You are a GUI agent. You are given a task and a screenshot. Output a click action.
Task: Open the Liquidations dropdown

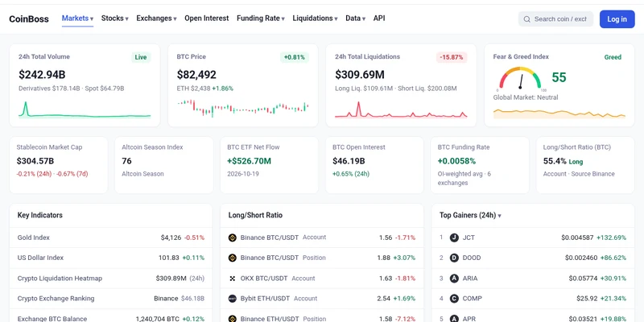[x=315, y=19]
